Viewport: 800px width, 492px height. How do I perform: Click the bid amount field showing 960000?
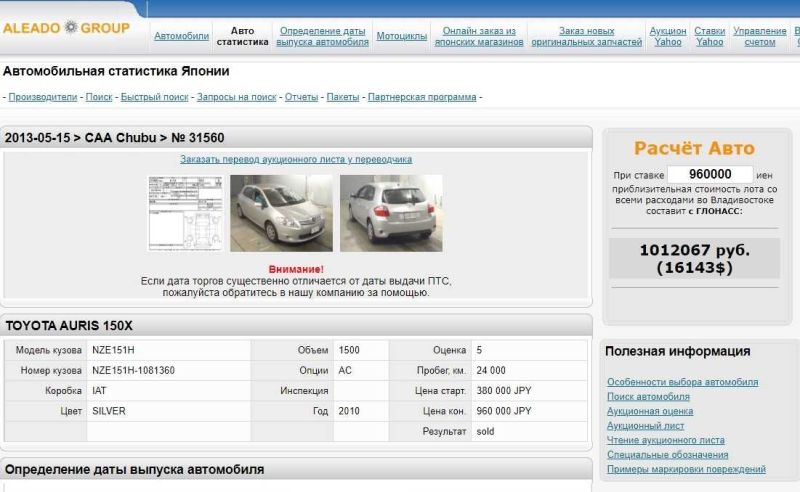pyautogui.click(x=710, y=174)
